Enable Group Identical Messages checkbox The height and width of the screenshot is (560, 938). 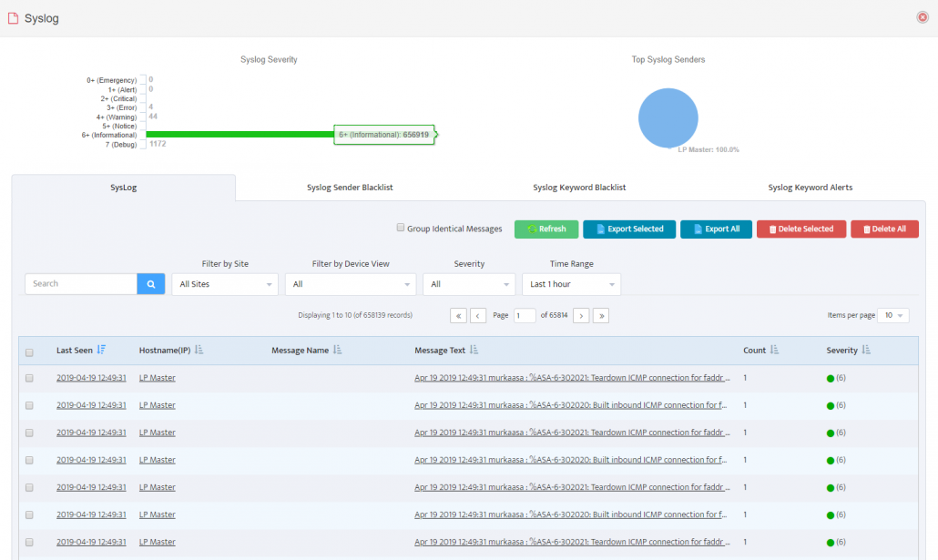[401, 229]
